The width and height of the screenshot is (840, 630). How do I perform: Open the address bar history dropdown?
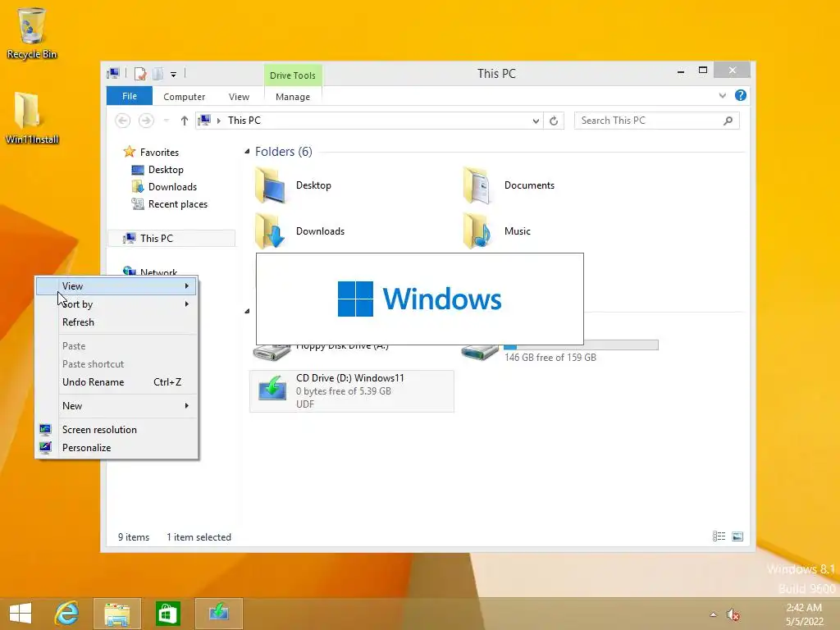click(x=536, y=121)
